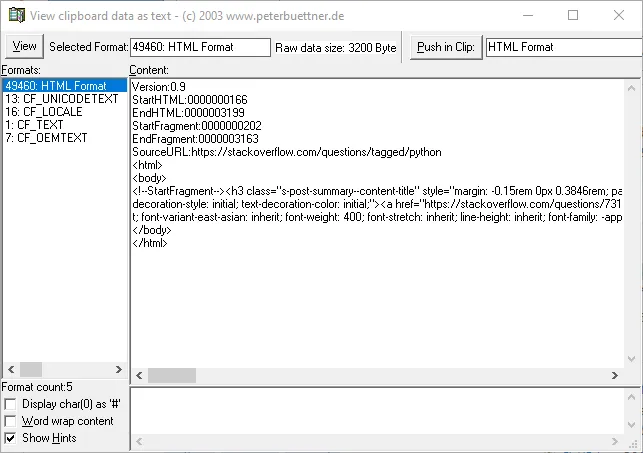This screenshot has width=643, height=453.
Task: Click left arrow of Content horizontal scrollbar
Action: click(x=139, y=376)
